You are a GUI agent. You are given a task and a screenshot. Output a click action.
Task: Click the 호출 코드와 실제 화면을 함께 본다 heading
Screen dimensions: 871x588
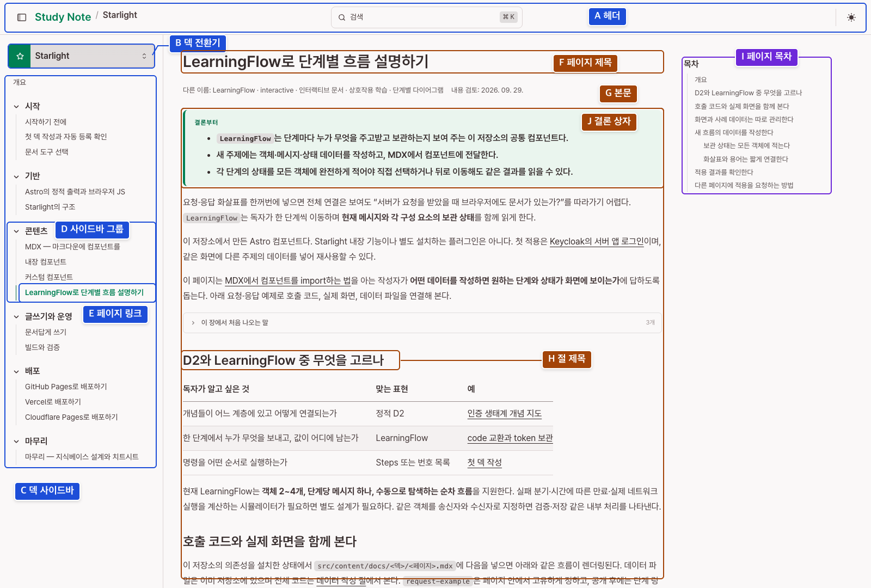point(269,542)
